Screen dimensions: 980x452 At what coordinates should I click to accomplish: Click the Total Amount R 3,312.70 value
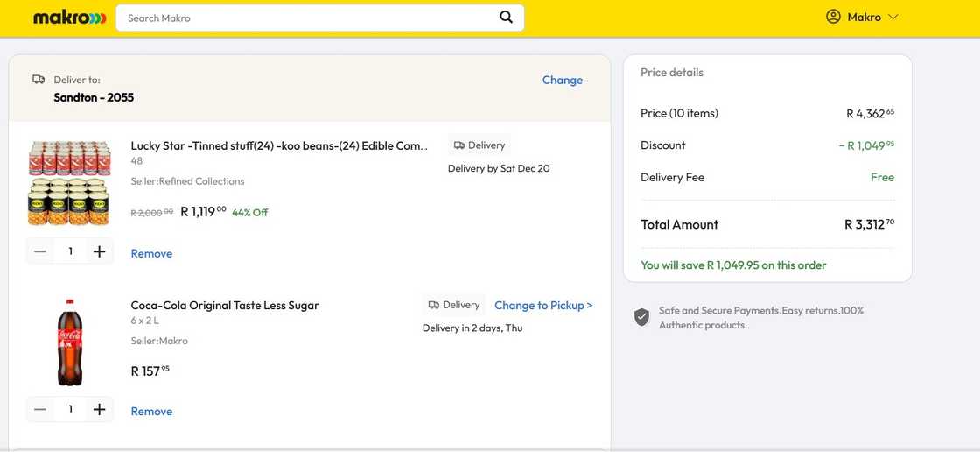[x=870, y=224]
